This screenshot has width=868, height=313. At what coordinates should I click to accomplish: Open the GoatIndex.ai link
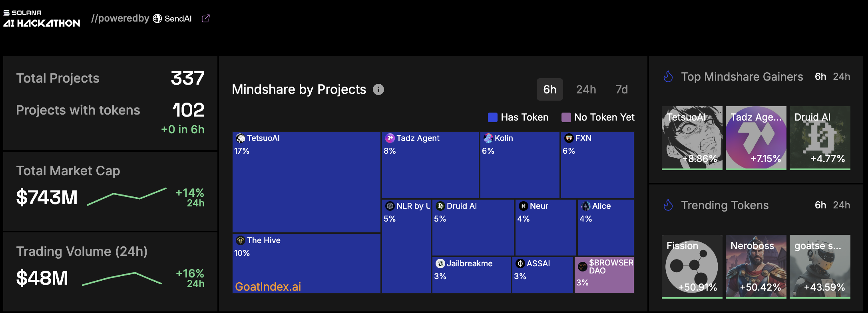tap(268, 287)
